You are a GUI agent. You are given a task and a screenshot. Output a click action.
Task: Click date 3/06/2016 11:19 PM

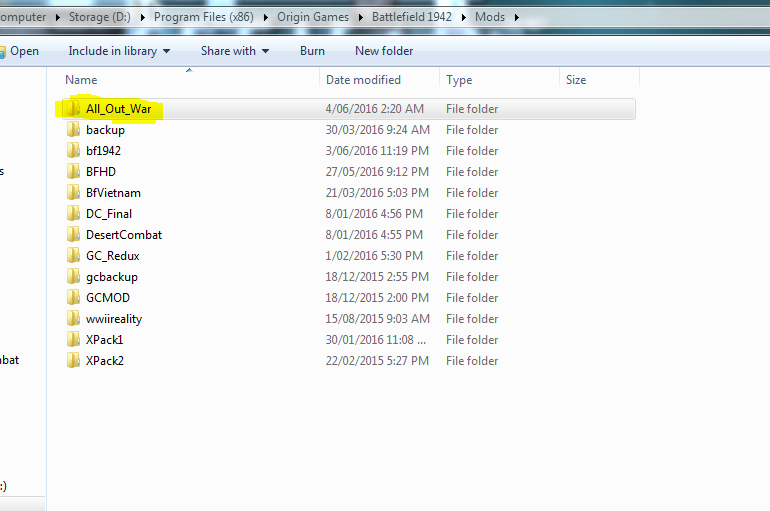(x=377, y=151)
